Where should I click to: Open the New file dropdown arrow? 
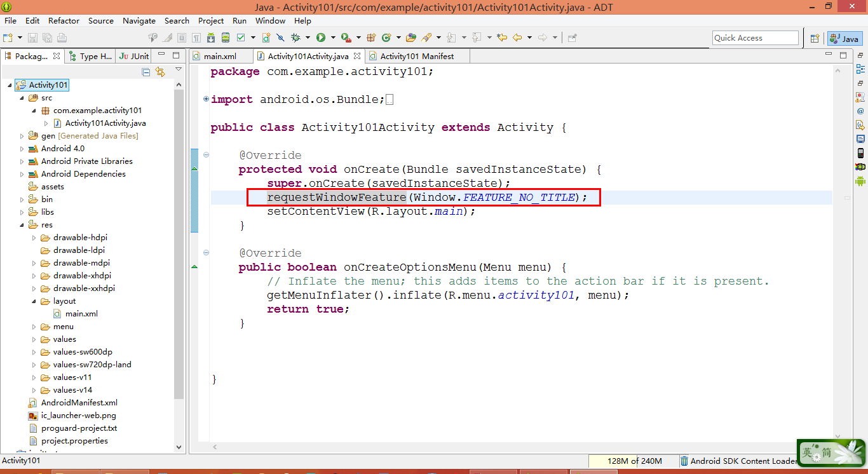(20, 37)
